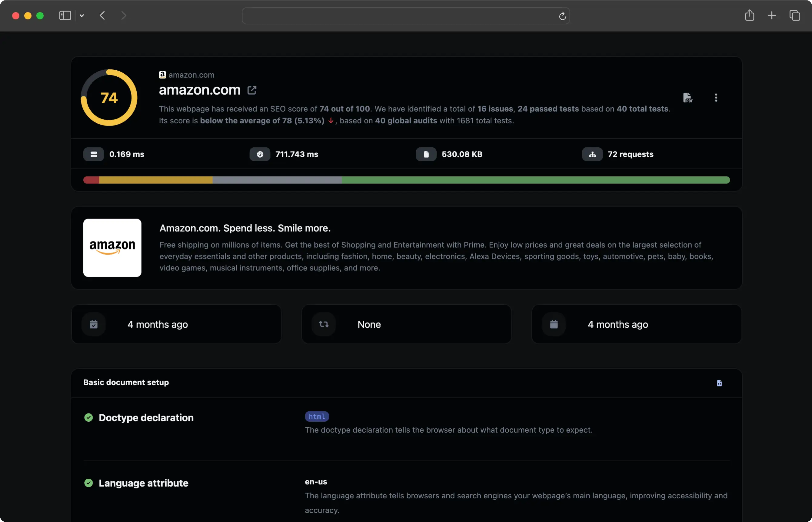Go forward with the browser forward arrow
The height and width of the screenshot is (522, 812).
tap(124, 15)
